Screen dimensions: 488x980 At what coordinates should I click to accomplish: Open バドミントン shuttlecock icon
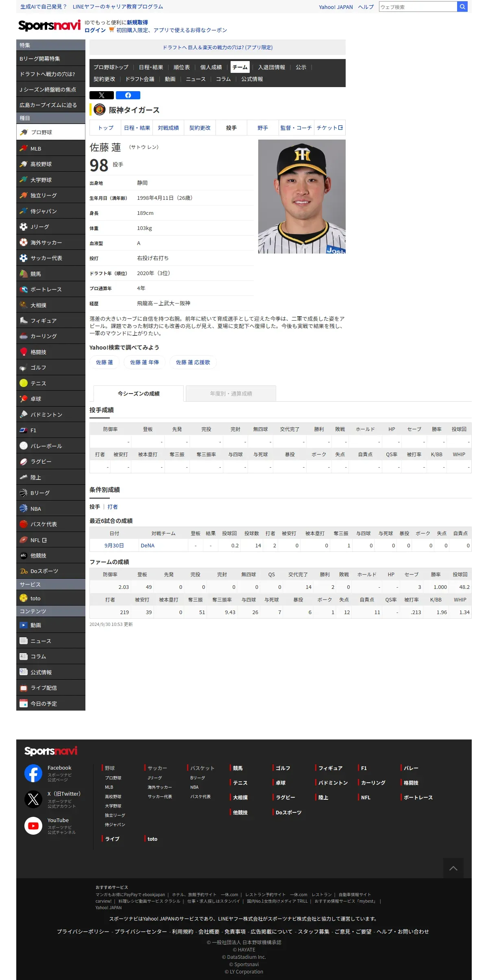(24, 415)
